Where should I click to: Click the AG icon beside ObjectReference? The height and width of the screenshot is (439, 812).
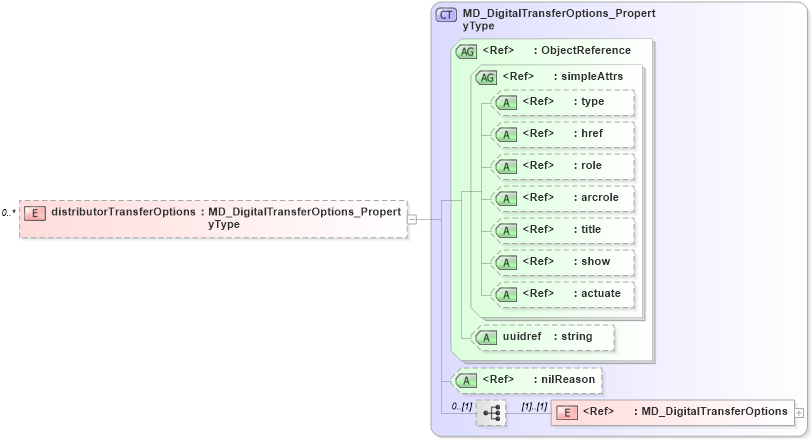[466, 51]
